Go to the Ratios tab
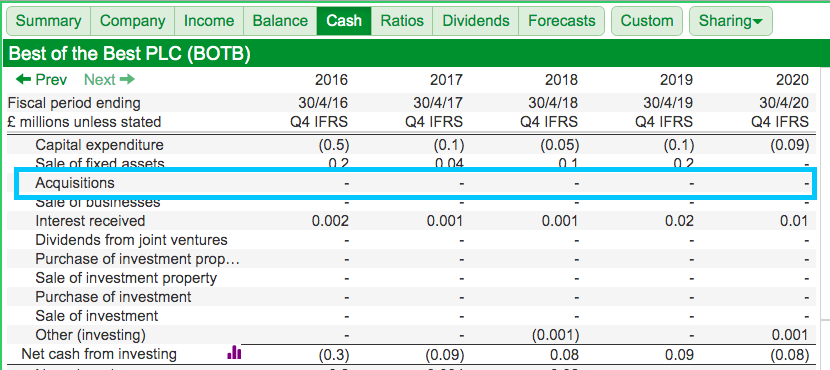The width and height of the screenshot is (830, 370). click(402, 21)
